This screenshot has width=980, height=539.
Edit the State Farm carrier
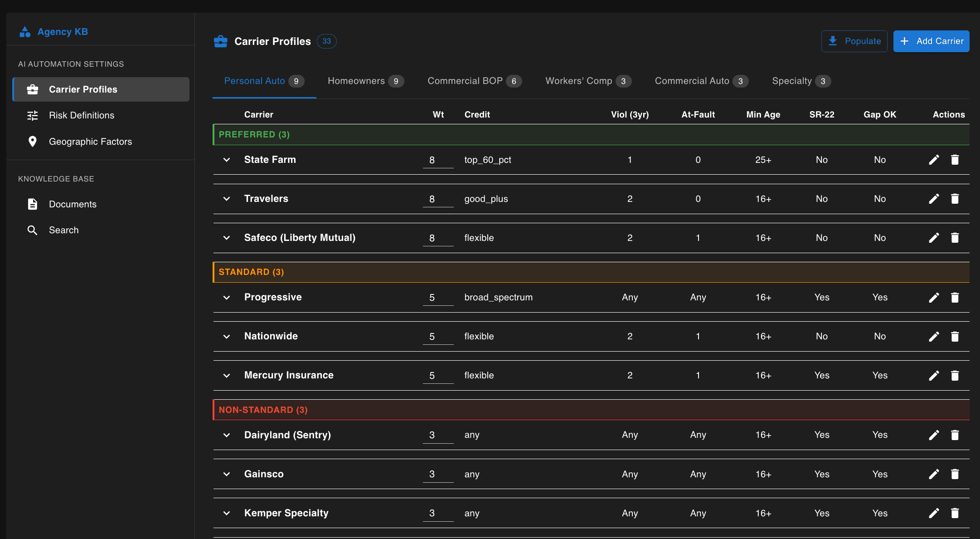(x=934, y=160)
